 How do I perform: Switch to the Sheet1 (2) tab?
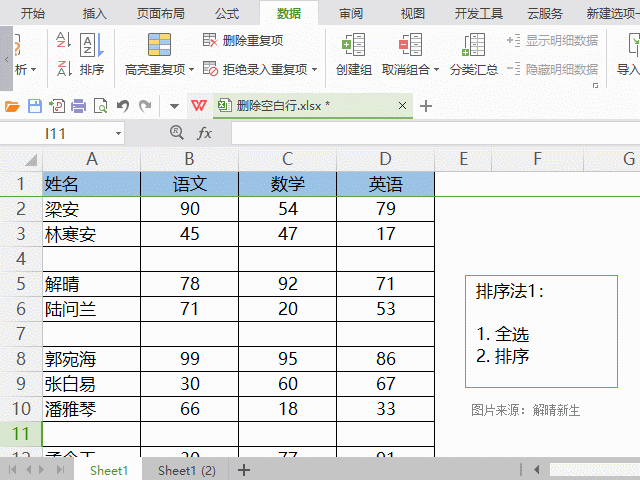(187, 470)
